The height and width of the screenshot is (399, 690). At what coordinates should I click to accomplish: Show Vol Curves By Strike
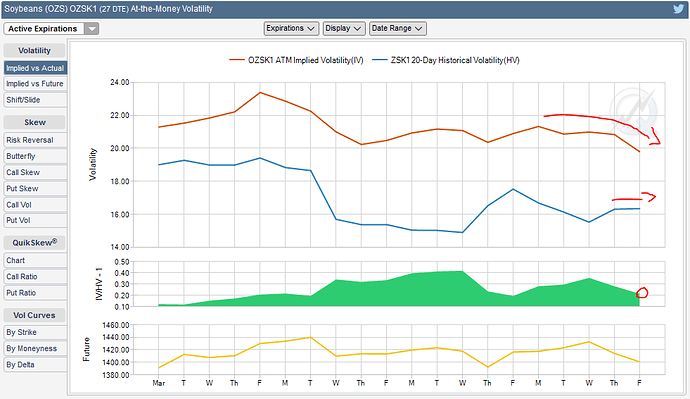point(35,332)
